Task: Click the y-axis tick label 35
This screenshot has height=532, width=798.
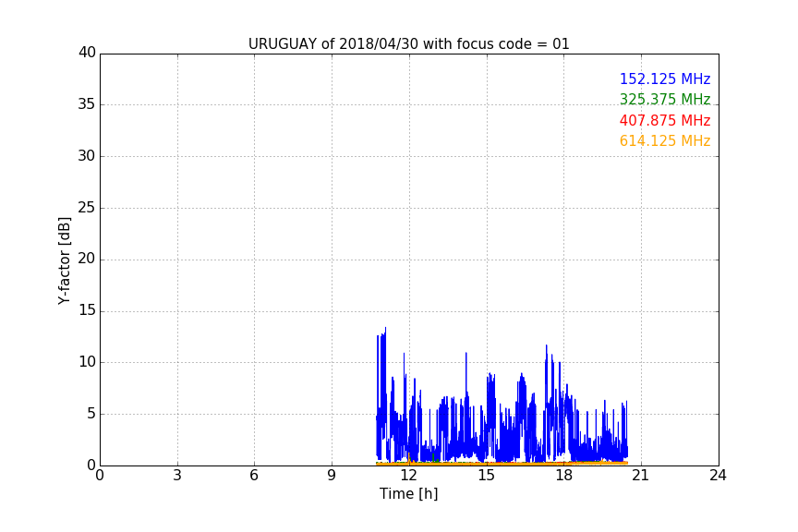Action: (x=87, y=104)
